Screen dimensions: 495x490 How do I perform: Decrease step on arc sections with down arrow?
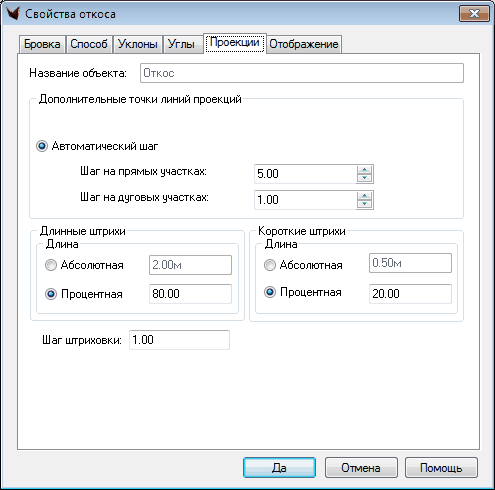click(364, 204)
